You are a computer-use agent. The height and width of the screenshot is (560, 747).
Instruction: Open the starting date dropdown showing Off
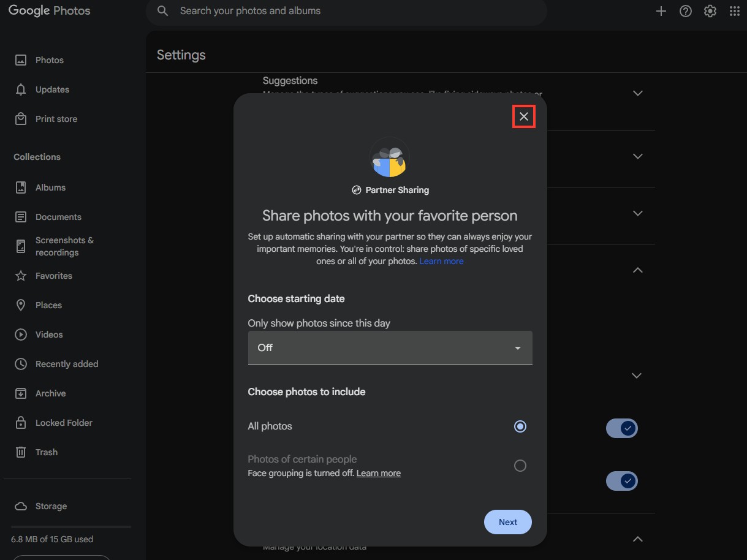coord(390,348)
